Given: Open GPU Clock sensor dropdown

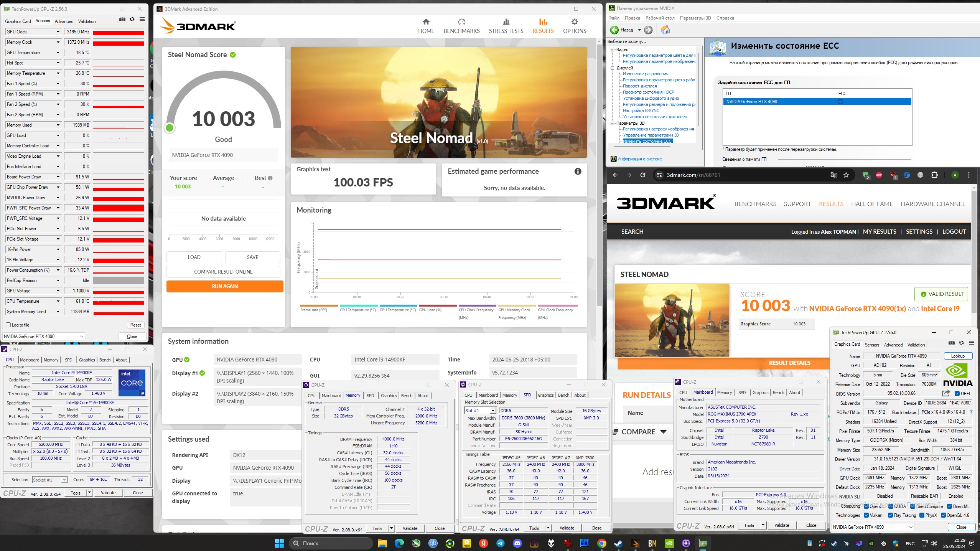Looking at the screenshot, I should (x=58, y=32).
